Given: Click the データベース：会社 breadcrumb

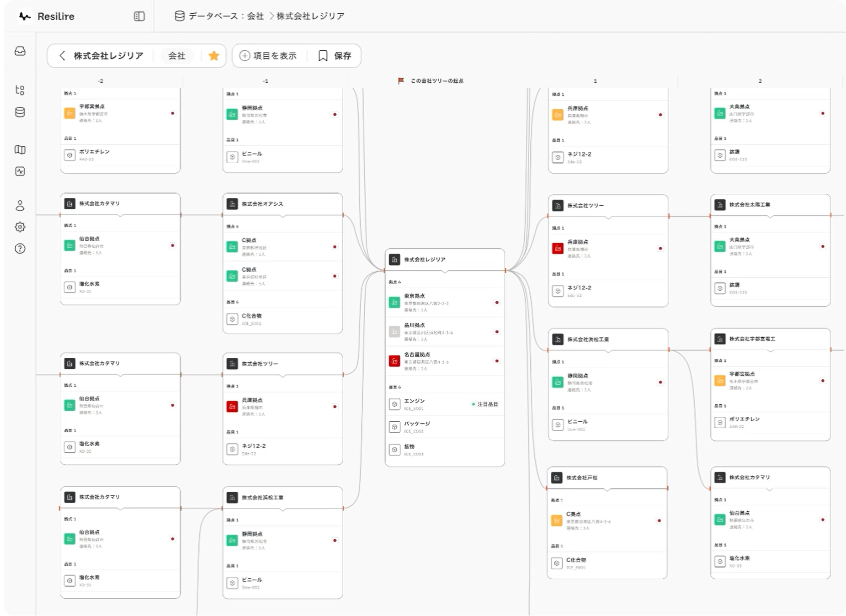Looking at the screenshot, I should (x=220, y=16).
